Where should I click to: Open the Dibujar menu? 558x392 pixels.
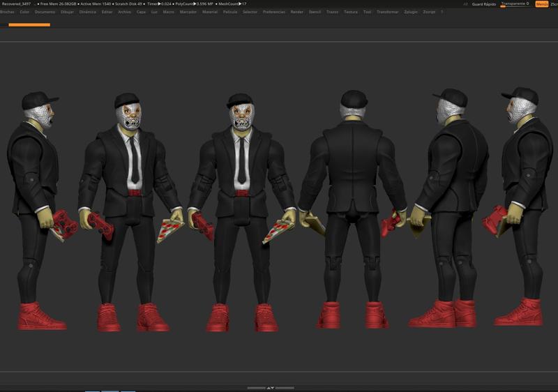point(67,12)
